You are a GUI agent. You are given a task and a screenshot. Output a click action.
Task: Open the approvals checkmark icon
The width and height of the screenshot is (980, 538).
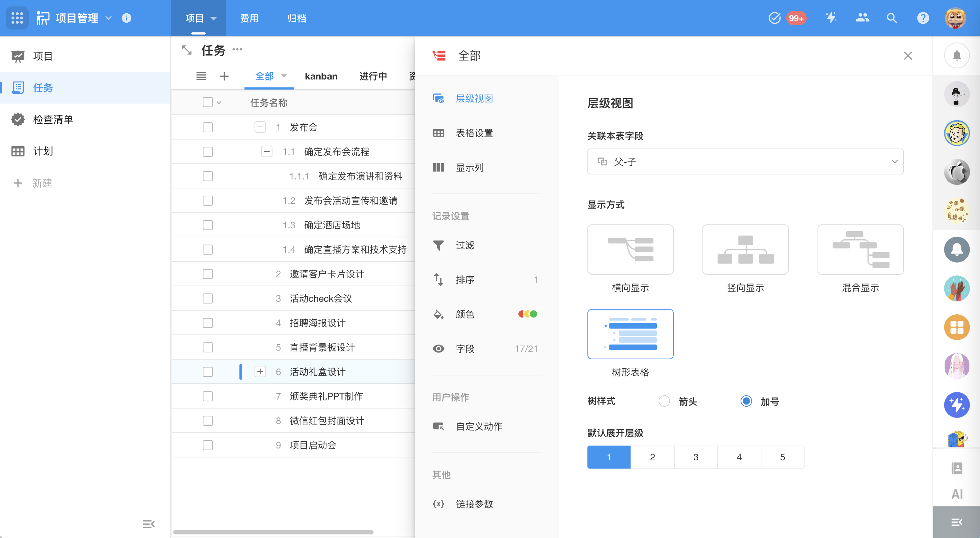(774, 18)
